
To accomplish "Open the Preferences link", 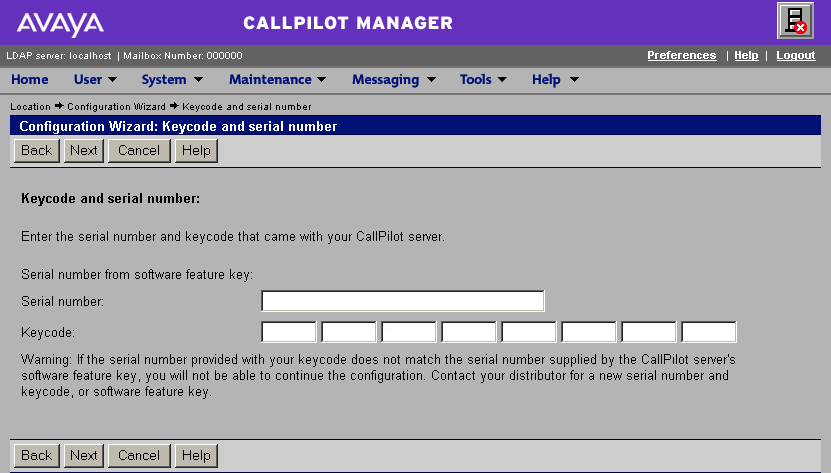I will (x=682, y=55).
